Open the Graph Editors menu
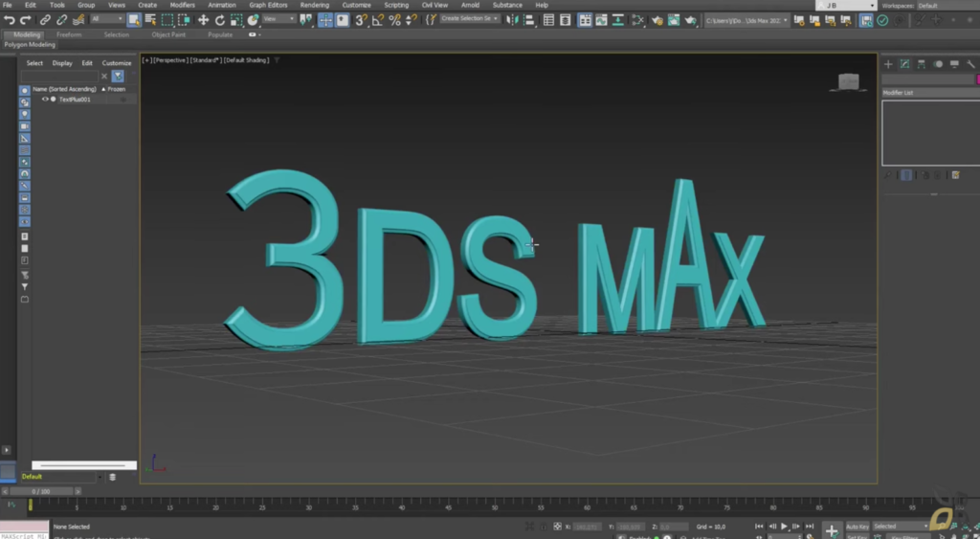The image size is (980, 539). click(x=268, y=5)
